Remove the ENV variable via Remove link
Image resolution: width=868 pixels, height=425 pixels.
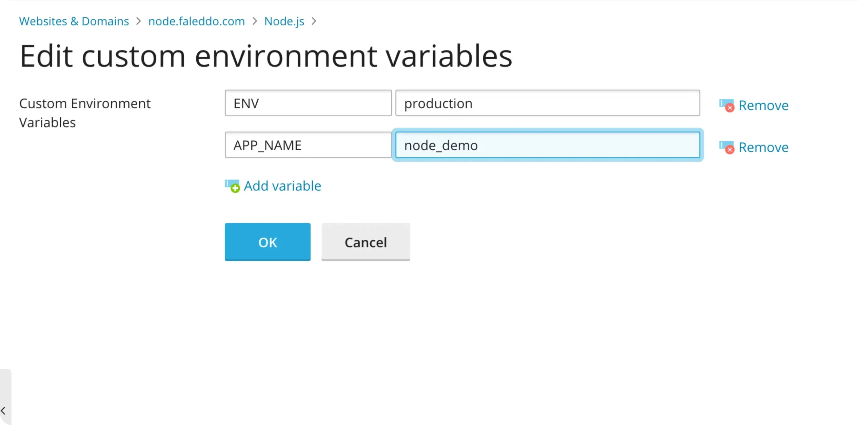pos(763,105)
